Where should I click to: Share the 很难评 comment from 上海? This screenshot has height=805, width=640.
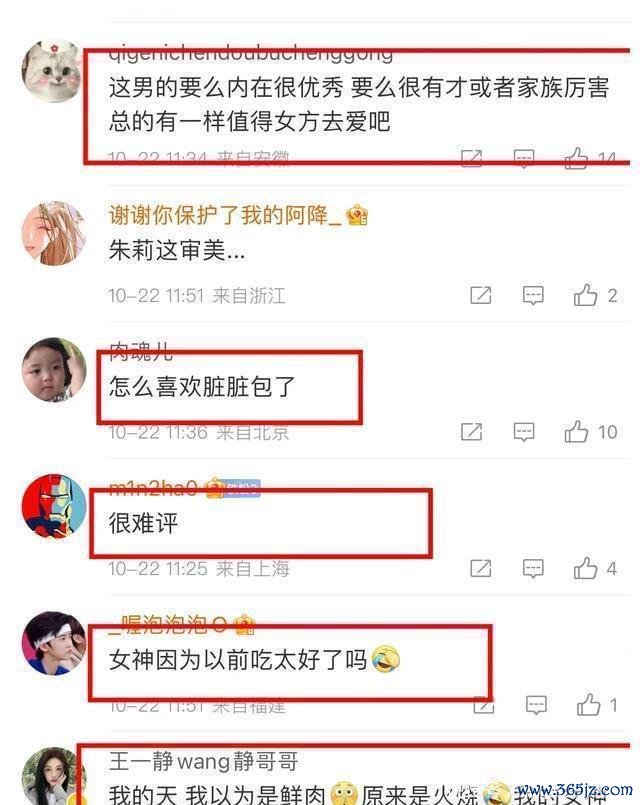click(481, 568)
